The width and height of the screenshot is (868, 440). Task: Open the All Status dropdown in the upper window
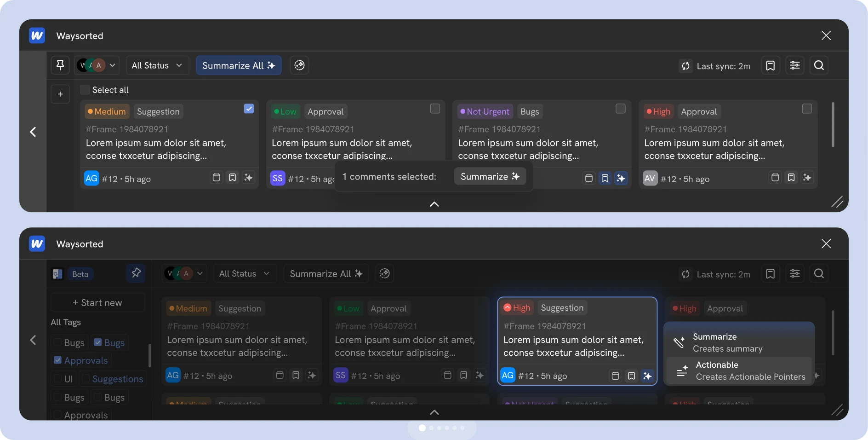point(157,65)
